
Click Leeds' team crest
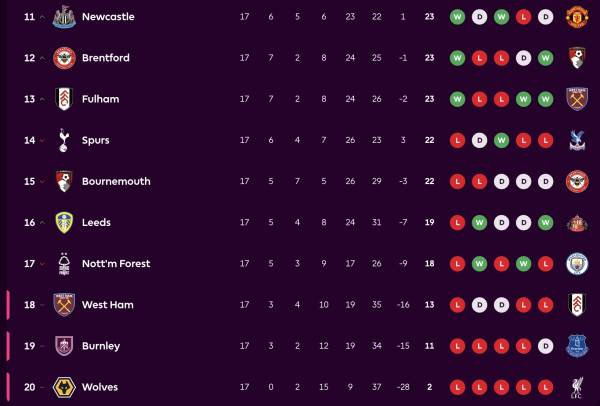click(64, 222)
